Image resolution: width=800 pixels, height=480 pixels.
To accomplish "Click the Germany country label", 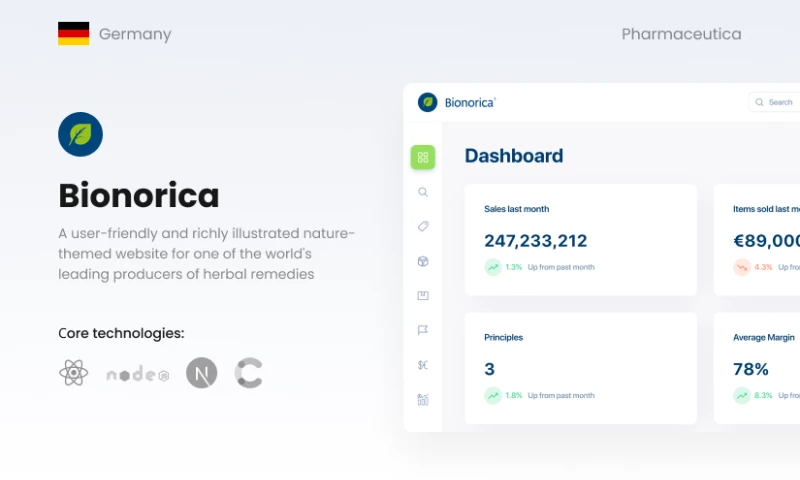I will (135, 34).
